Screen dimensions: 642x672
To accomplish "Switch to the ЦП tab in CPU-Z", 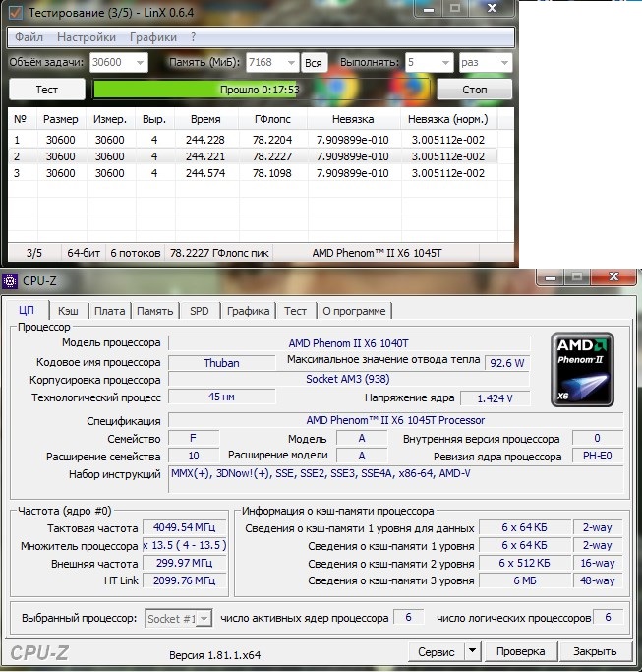I will pyautogui.click(x=27, y=310).
